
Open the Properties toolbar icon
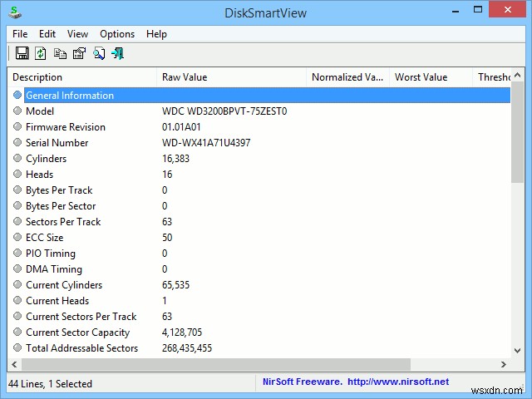click(80, 53)
